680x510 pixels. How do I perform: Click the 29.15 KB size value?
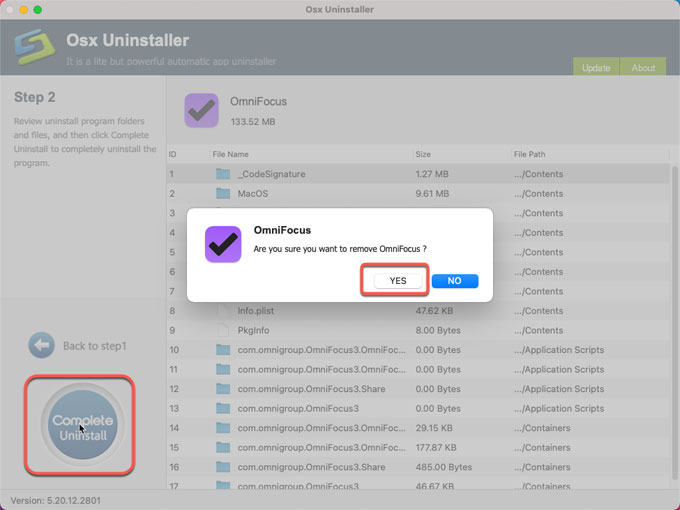coord(434,428)
